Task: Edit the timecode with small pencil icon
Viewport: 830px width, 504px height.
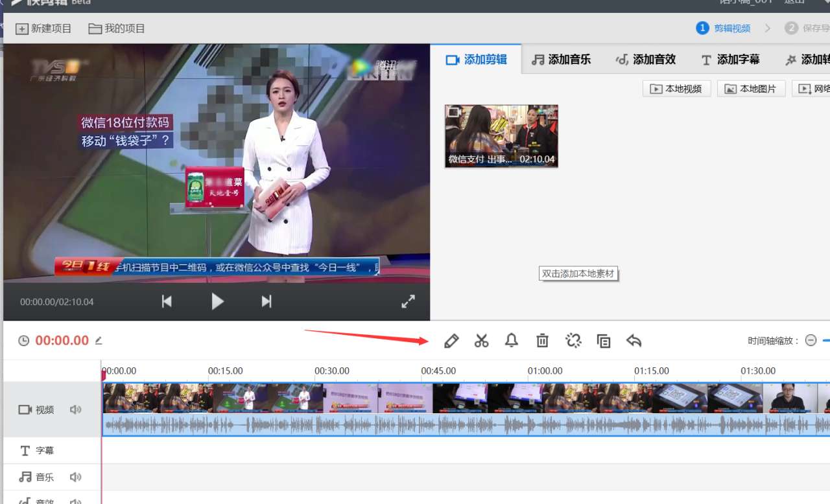Action: point(99,340)
